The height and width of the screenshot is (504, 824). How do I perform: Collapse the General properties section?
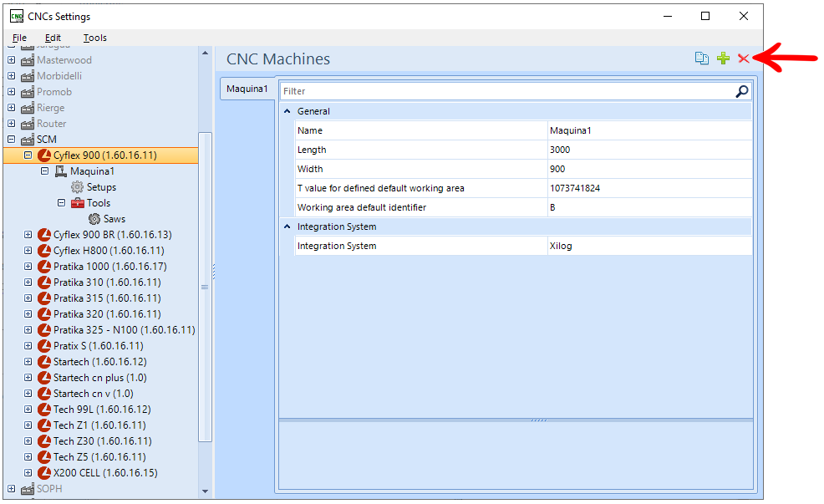(287, 111)
